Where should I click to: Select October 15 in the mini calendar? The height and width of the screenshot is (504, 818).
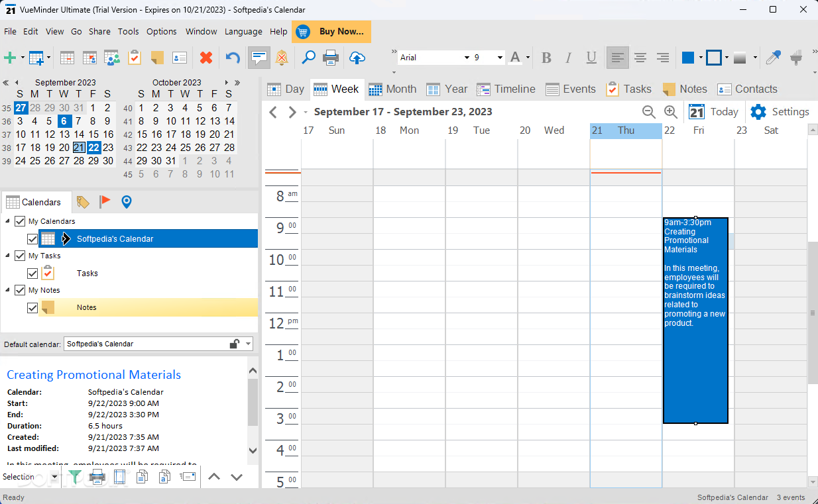[142, 134]
